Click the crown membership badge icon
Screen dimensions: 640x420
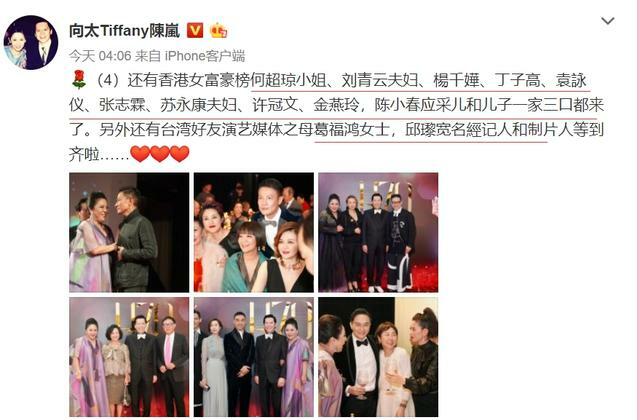point(218,31)
